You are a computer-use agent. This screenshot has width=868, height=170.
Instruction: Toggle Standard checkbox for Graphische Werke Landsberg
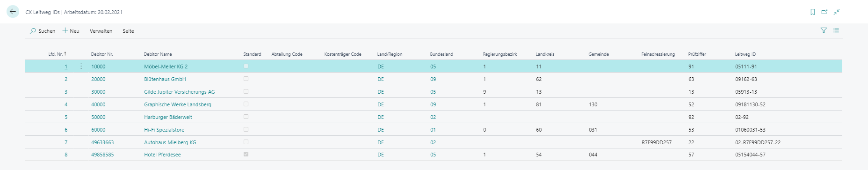tap(246, 104)
